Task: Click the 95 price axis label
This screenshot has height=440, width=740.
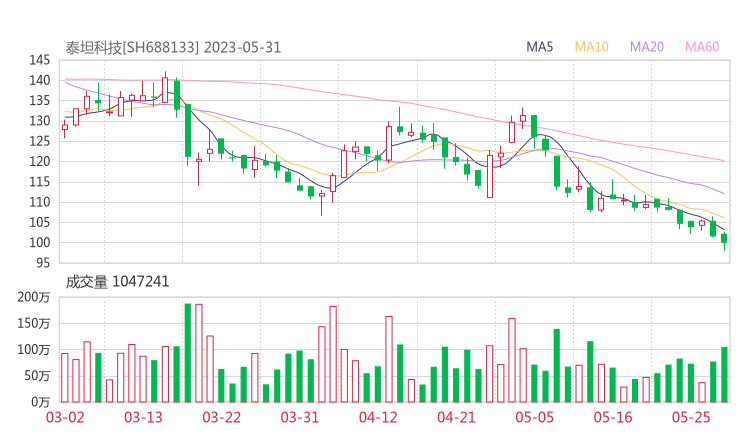Action: coord(43,263)
